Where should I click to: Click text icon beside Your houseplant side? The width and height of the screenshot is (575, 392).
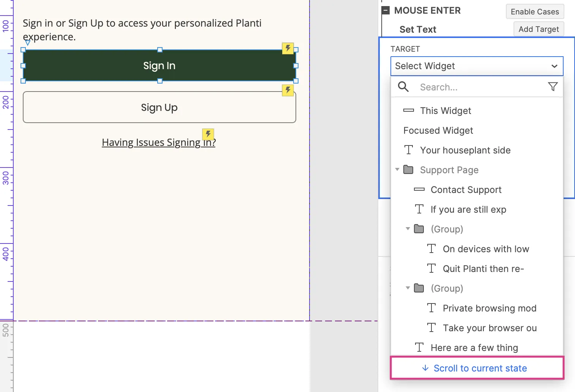pyautogui.click(x=409, y=150)
